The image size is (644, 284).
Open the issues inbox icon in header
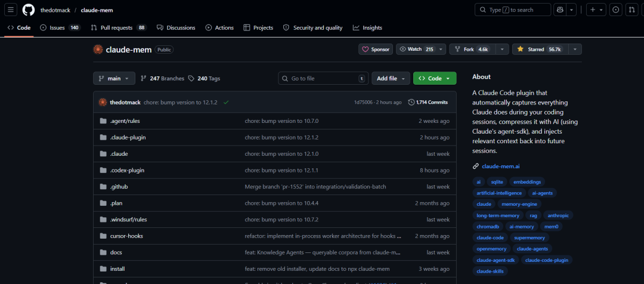tap(615, 10)
